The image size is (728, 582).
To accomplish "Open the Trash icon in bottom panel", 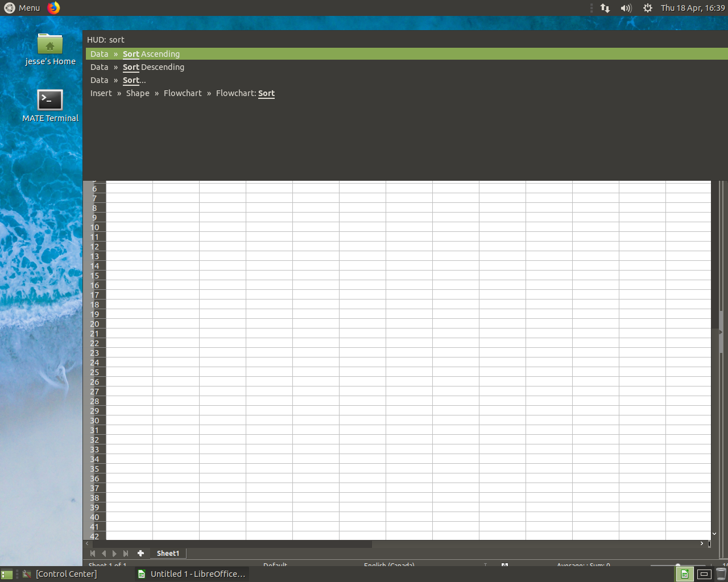I will pyautogui.click(x=721, y=574).
